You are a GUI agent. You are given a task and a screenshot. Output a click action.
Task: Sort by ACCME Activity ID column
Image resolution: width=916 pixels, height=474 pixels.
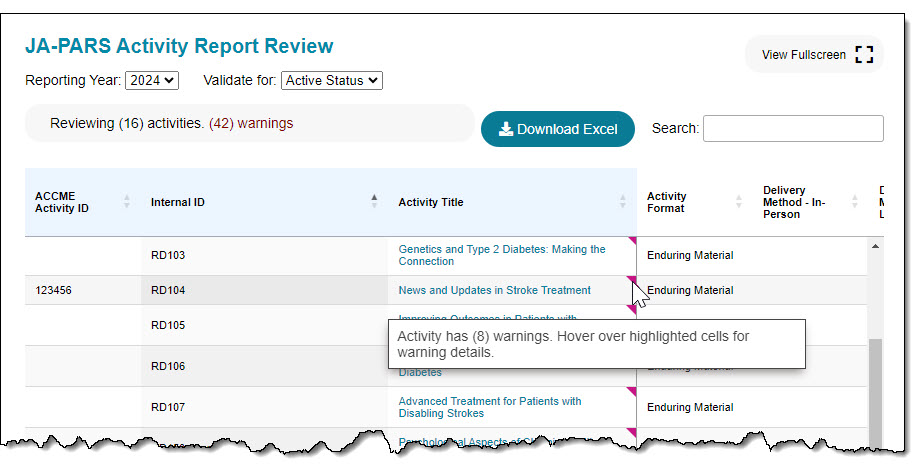pyautogui.click(x=127, y=202)
